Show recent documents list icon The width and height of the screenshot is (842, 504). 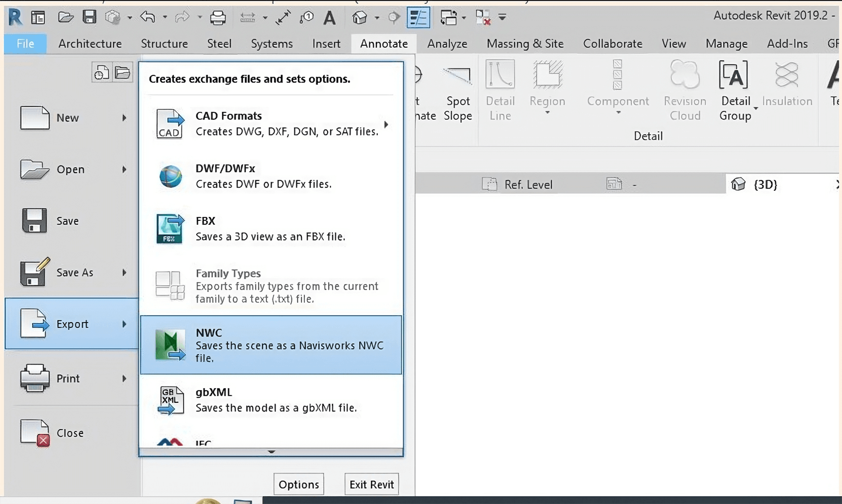[x=101, y=73]
